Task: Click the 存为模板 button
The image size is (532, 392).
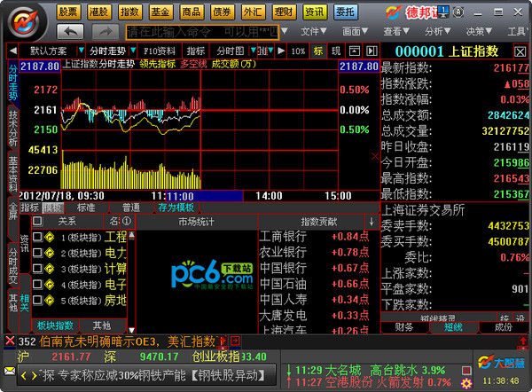Action: (176, 207)
